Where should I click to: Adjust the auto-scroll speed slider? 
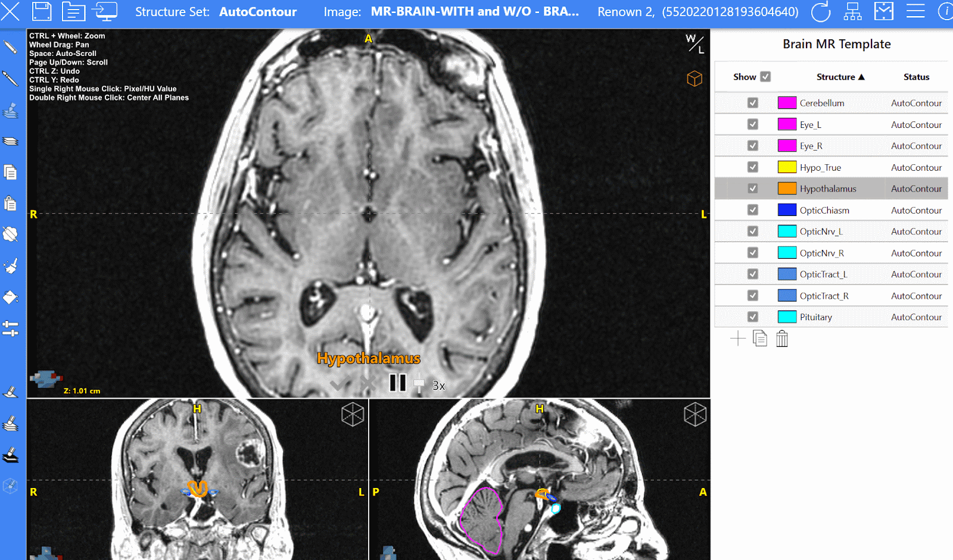click(419, 384)
